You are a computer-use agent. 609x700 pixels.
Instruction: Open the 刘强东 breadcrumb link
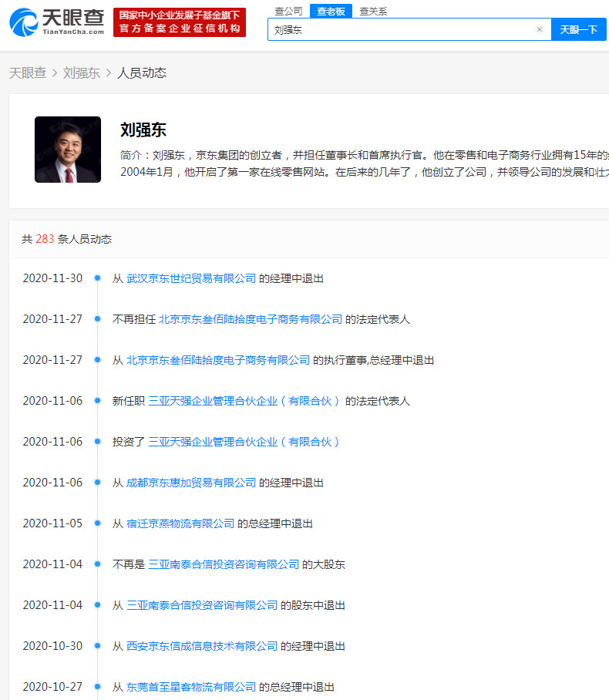[x=81, y=72]
